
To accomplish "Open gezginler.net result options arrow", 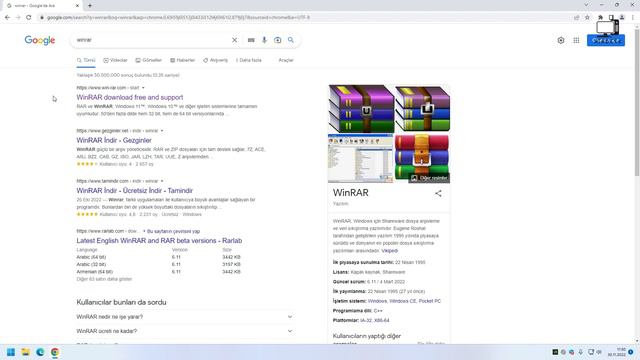I will 162,131.
